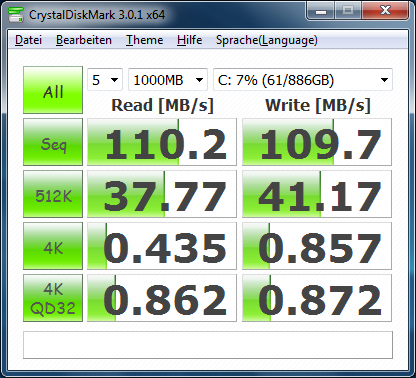
Task: Open the Datei menu
Action: coord(28,40)
